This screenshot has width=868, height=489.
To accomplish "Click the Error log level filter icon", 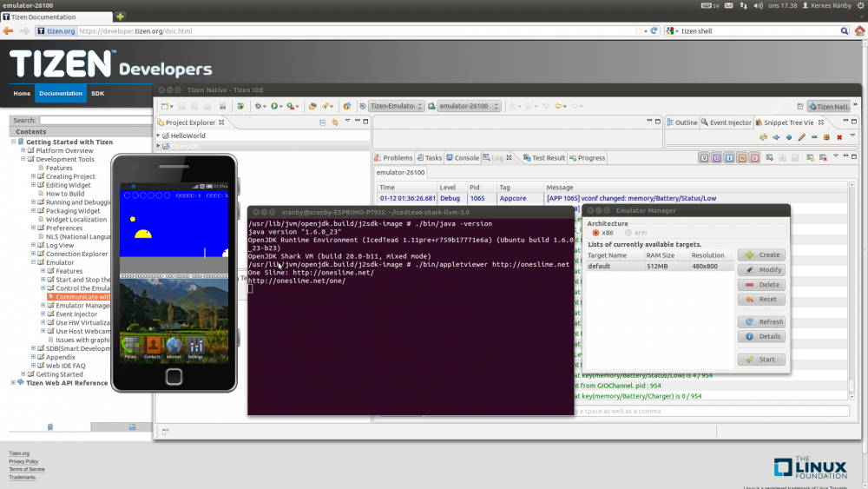I will click(756, 158).
